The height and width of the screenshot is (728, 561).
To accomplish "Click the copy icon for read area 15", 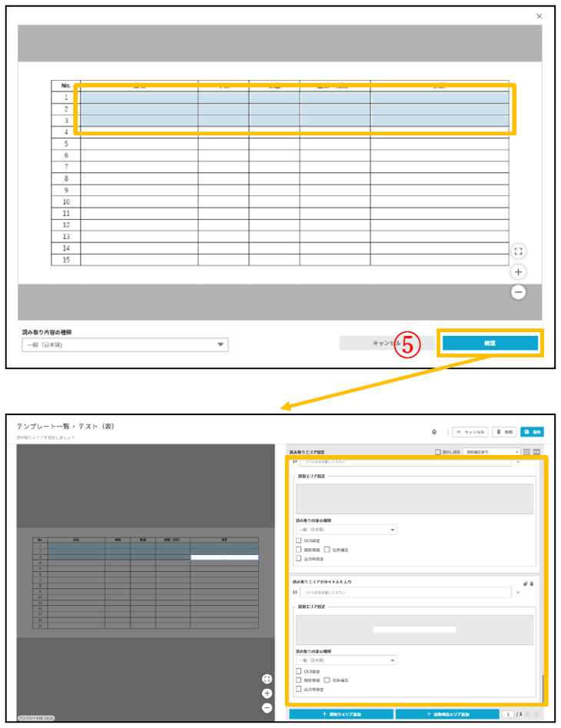I will (x=525, y=583).
